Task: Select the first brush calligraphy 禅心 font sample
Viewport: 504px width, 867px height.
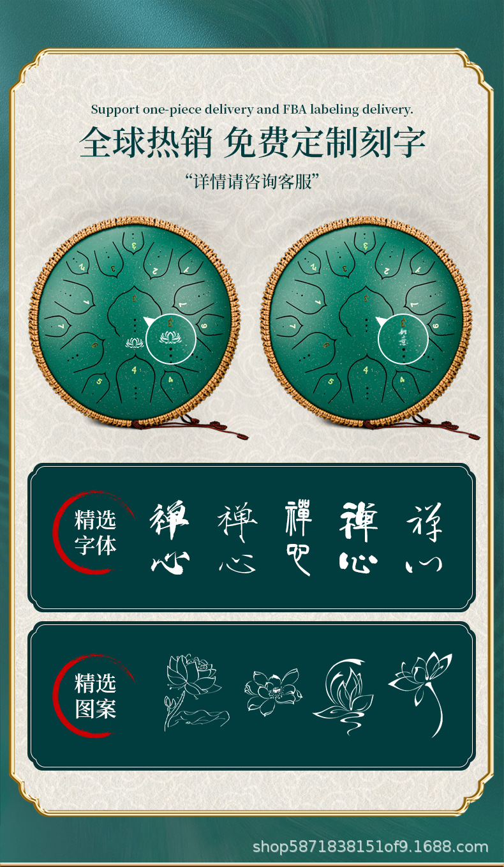Action: (170, 537)
